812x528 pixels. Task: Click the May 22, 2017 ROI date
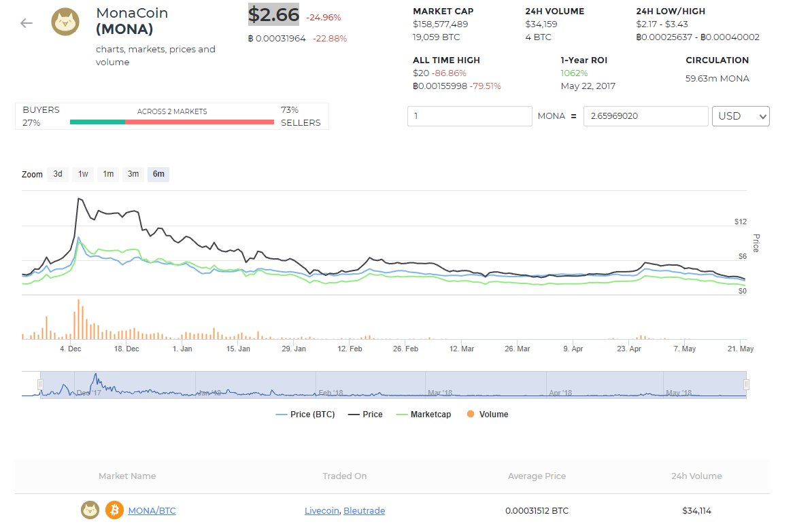[588, 86]
